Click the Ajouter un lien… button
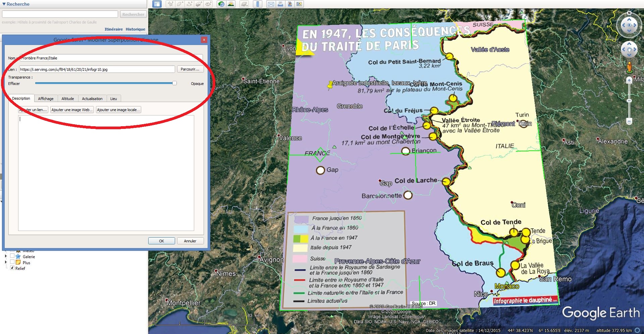644x334 pixels. point(33,110)
